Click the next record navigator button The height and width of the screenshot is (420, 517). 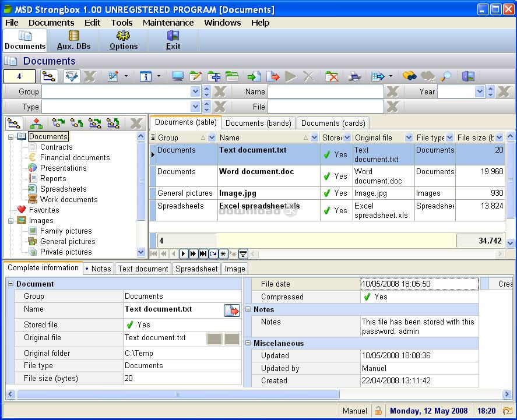[x=184, y=253]
